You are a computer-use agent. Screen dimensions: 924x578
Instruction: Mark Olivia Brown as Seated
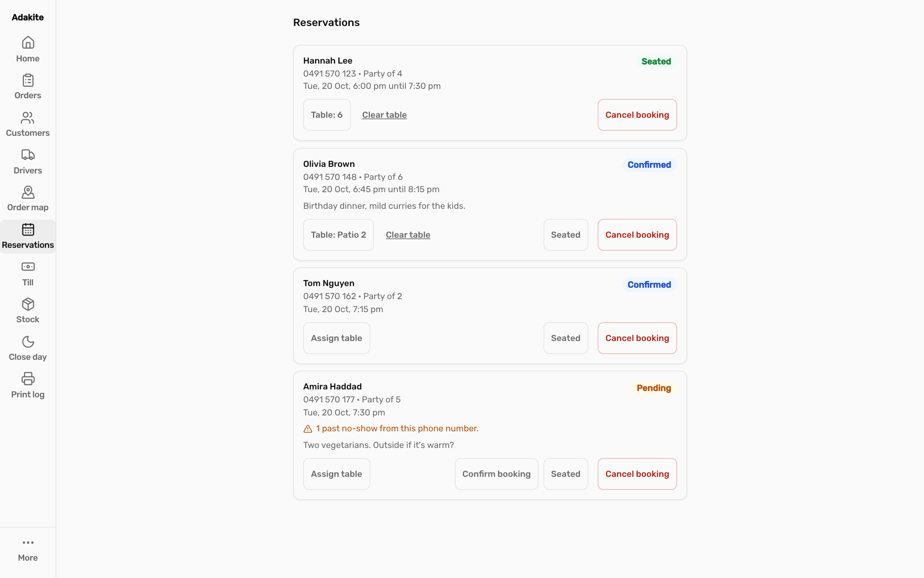tap(566, 235)
